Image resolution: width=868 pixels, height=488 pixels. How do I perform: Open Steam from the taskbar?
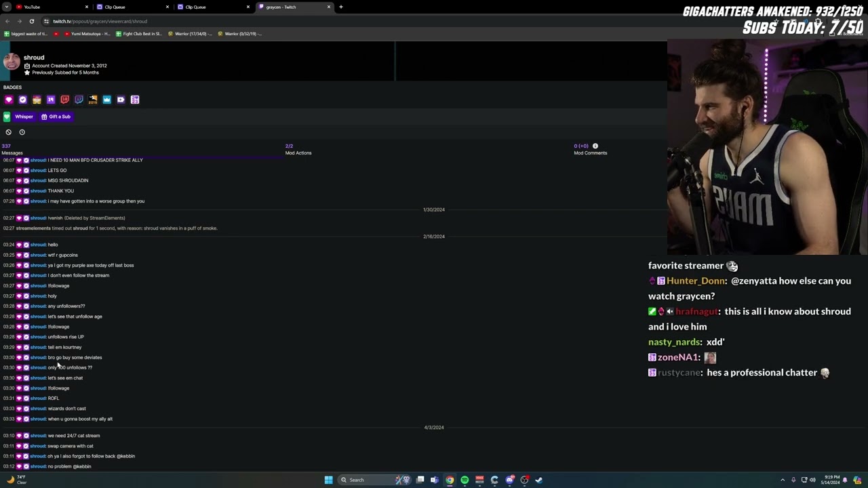click(539, 480)
